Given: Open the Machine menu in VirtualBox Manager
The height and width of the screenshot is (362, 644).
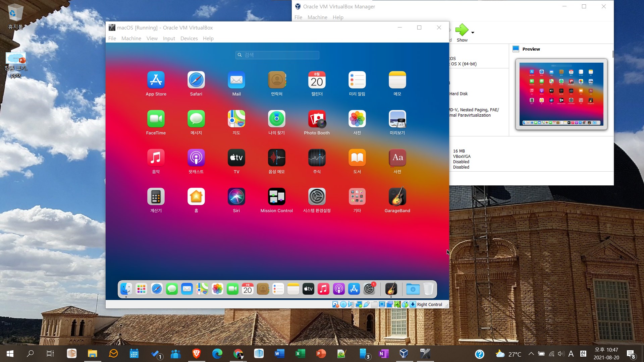Looking at the screenshot, I should [x=317, y=17].
